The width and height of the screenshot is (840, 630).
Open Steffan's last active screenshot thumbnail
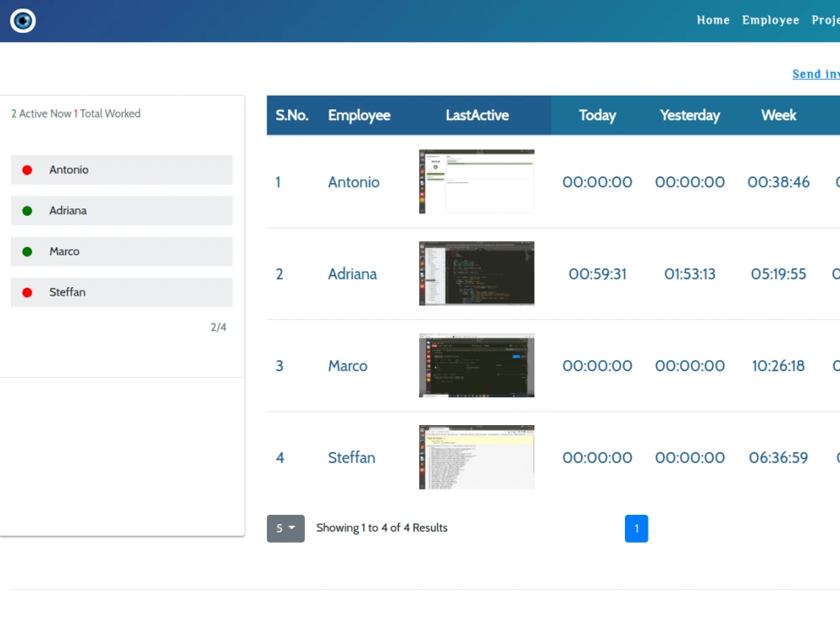[x=477, y=457]
